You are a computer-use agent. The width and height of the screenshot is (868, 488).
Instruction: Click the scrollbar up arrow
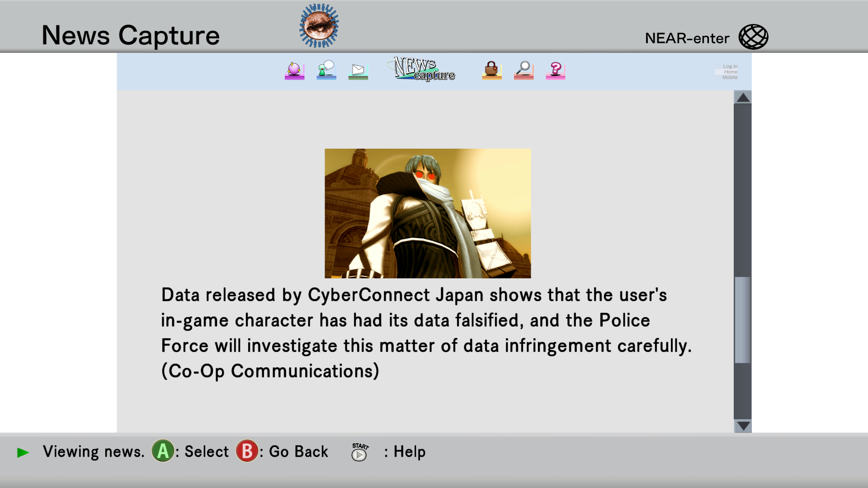(743, 97)
